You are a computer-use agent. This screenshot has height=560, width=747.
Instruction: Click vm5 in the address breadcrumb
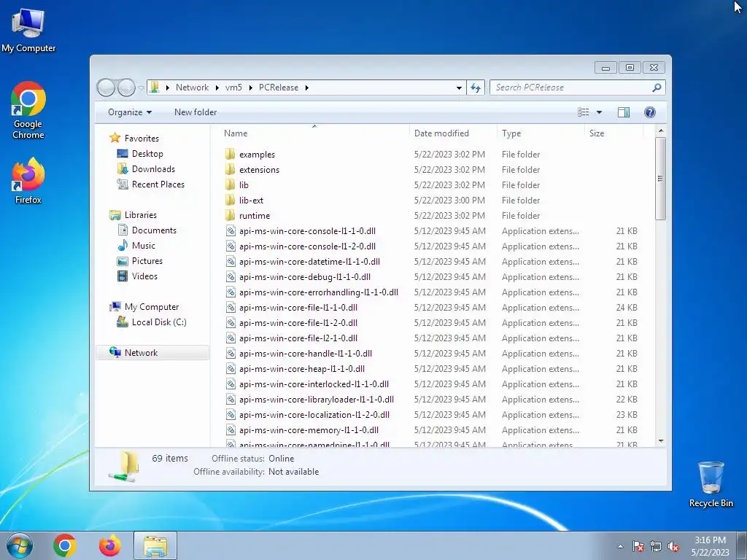pyautogui.click(x=233, y=87)
